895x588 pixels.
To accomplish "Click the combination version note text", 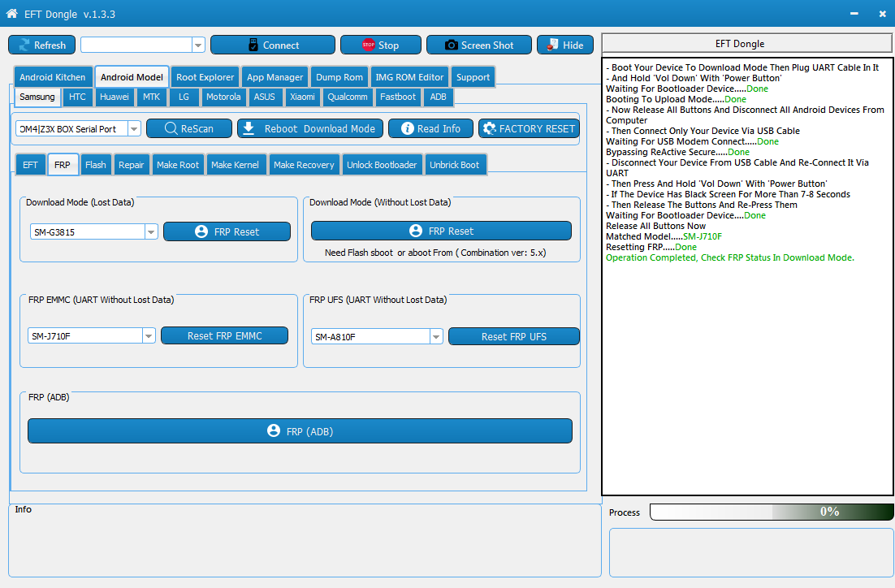I will 435,253.
